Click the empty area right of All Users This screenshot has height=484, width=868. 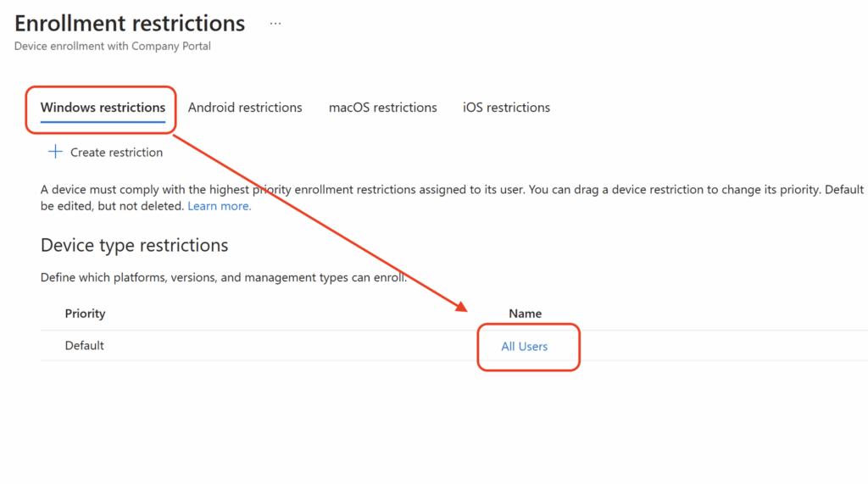(720, 346)
